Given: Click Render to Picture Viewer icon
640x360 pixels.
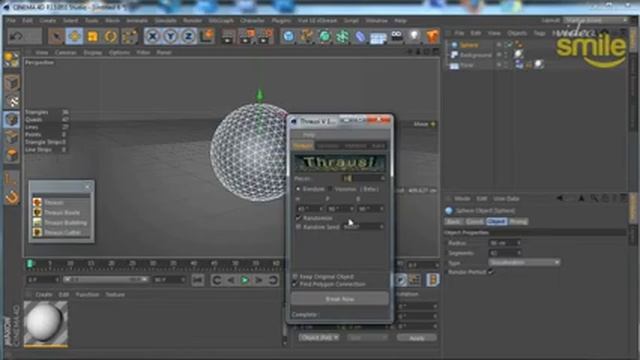Looking at the screenshot, I should point(247,37).
